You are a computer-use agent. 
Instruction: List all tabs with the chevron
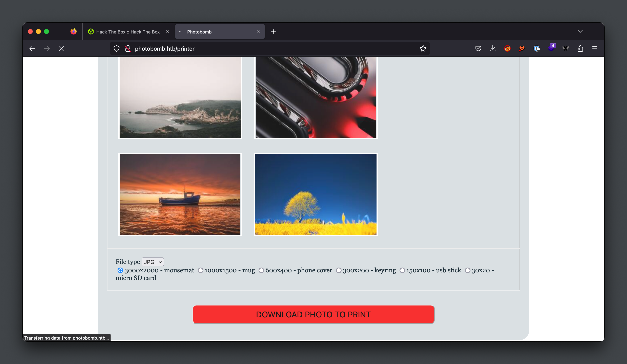[x=580, y=31]
